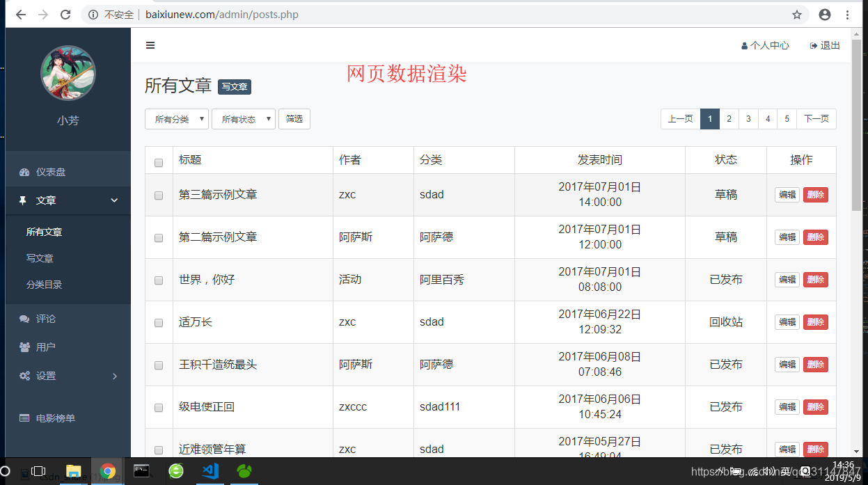868x485 pixels.
Task: Open 个人中心 in the top bar
Action: 765,45
